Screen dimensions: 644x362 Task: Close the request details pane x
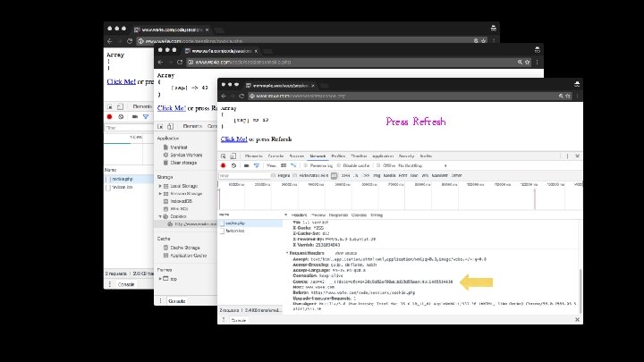285,215
